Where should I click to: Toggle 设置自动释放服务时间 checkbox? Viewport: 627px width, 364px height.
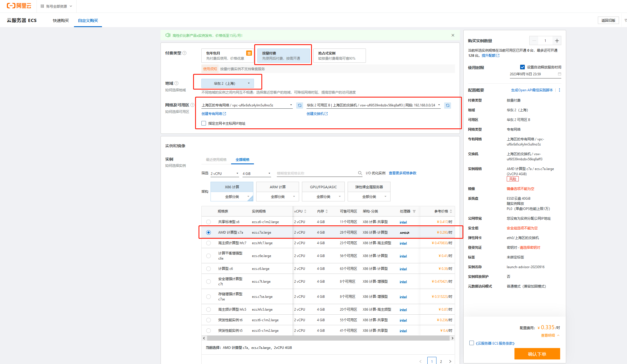(x=522, y=67)
